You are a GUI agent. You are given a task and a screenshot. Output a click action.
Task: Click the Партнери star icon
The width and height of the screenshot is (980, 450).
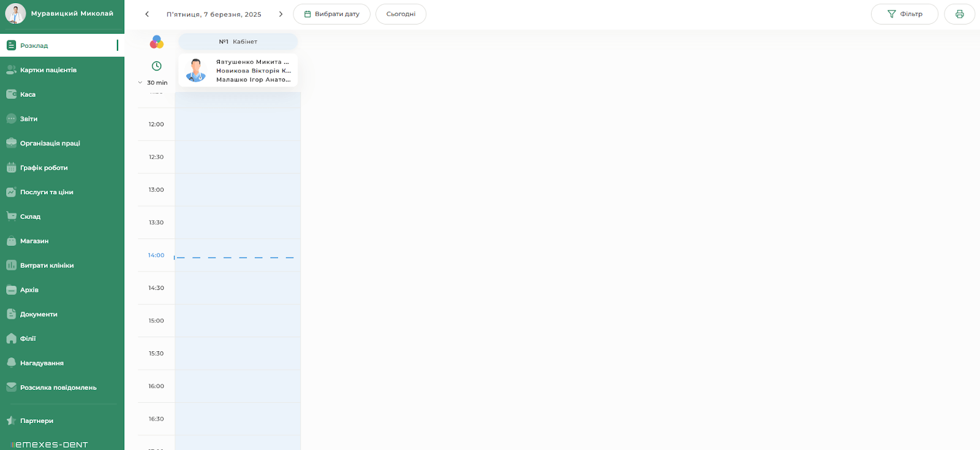(11, 421)
